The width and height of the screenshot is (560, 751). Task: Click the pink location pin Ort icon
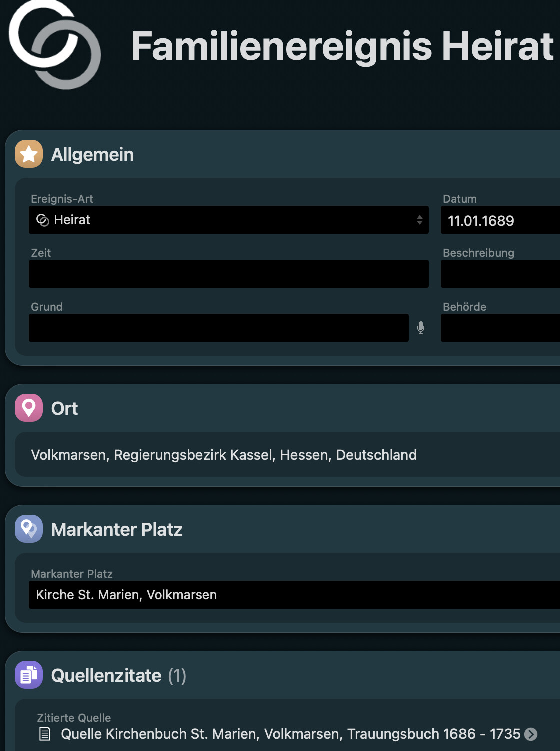[29, 408]
